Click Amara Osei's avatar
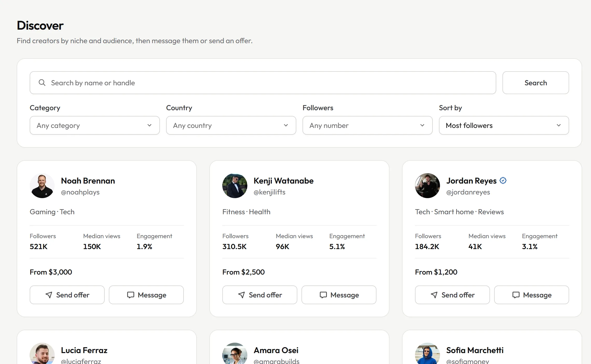This screenshot has height=364, width=591. click(235, 353)
